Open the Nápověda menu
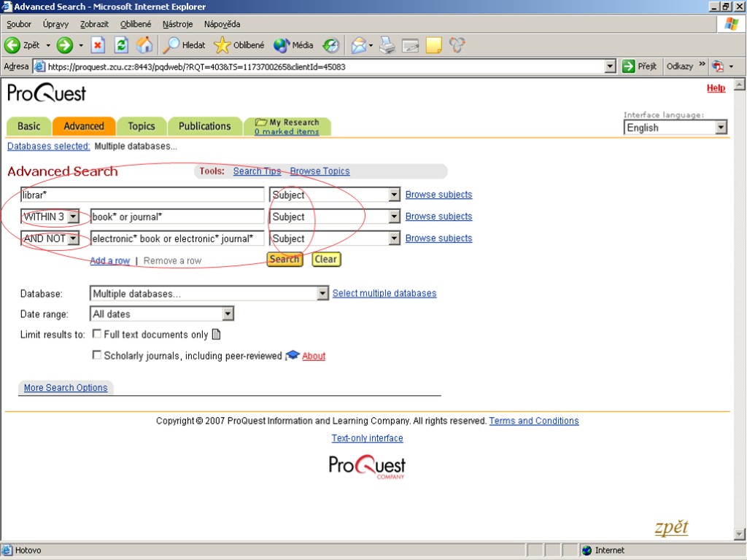Screen dimensions: 747x560 (222, 24)
